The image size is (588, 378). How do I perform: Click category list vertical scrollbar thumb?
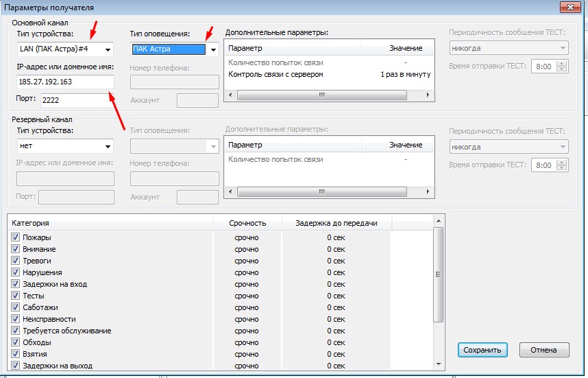[439, 274]
